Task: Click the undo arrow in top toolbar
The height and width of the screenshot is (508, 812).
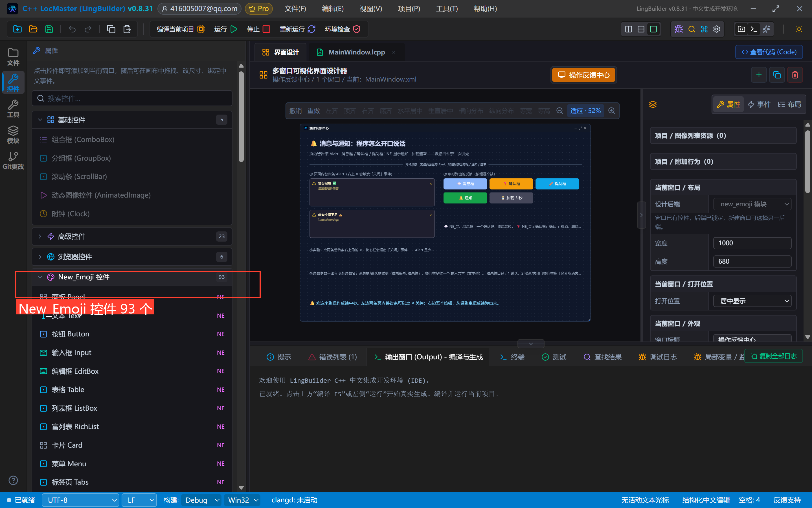Action: pyautogui.click(x=72, y=29)
